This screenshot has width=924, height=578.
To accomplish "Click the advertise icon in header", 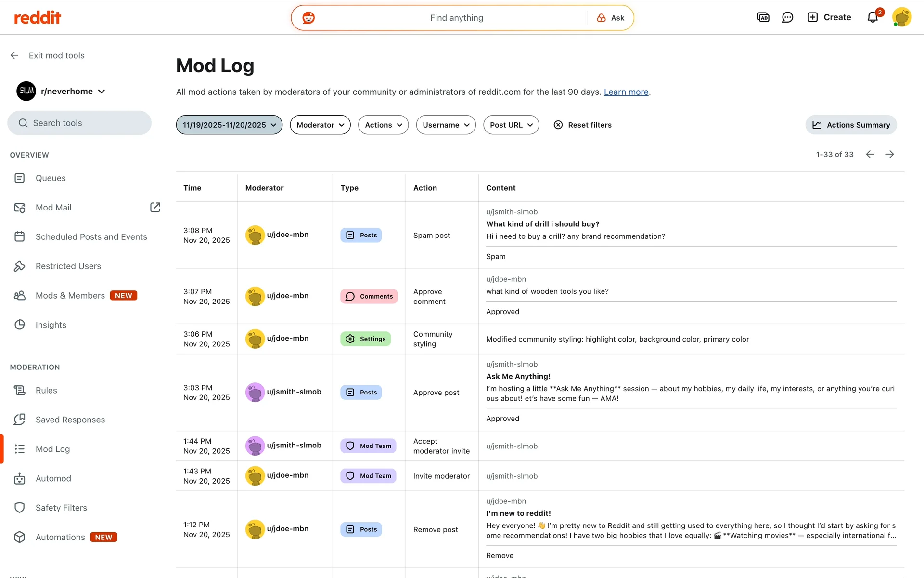I will point(763,17).
